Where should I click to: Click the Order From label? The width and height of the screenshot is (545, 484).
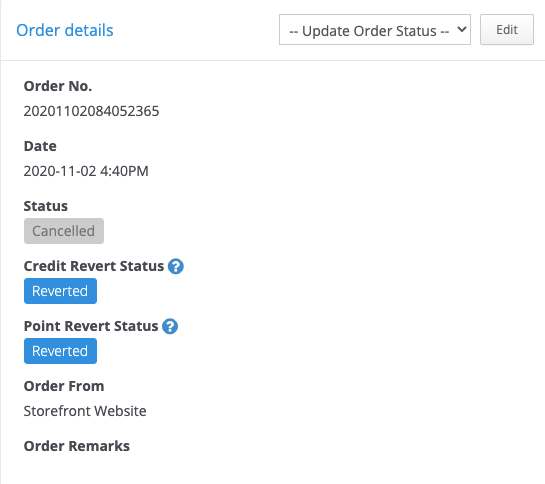pyautogui.click(x=64, y=386)
